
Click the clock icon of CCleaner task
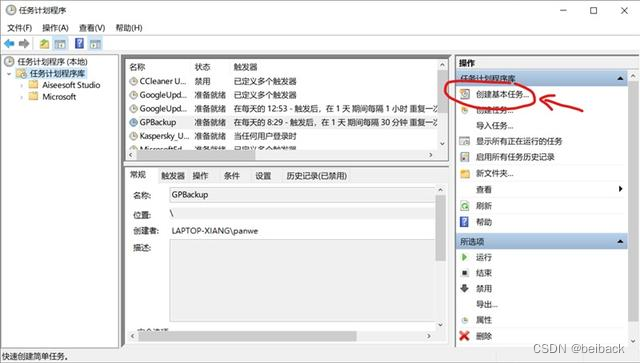pyautogui.click(x=133, y=81)
